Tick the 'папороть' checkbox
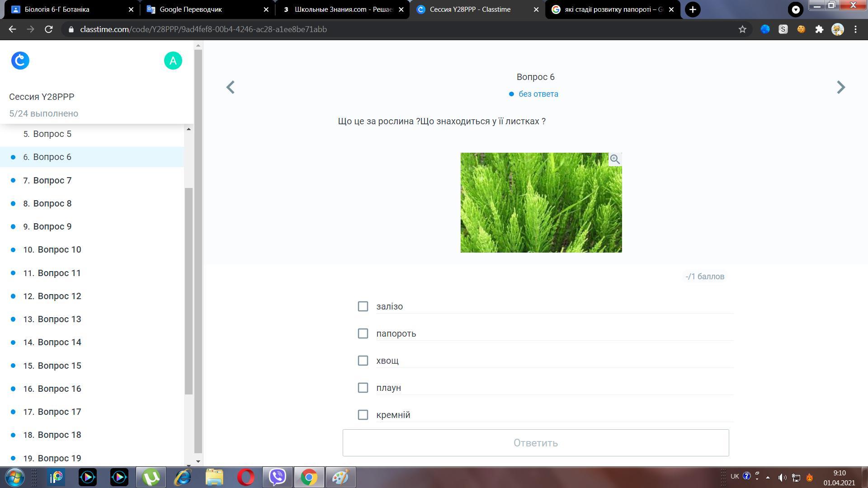The height and width of the screenshot is (488, 868). [x=363, y=333]
